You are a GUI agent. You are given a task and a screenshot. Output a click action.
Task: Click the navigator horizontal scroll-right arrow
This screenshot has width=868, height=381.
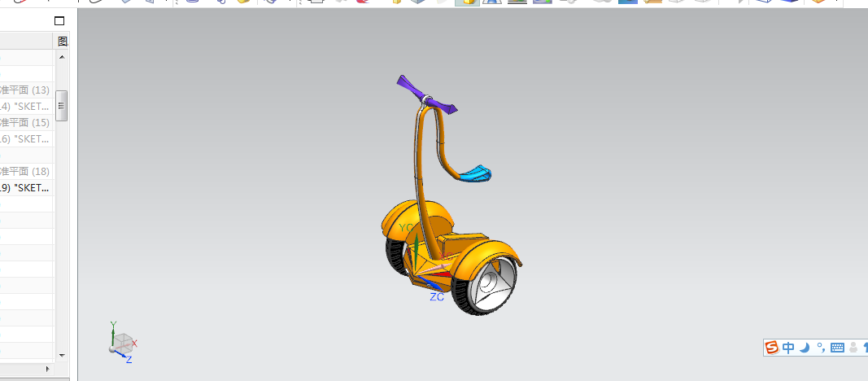click(x=48, y=369)
